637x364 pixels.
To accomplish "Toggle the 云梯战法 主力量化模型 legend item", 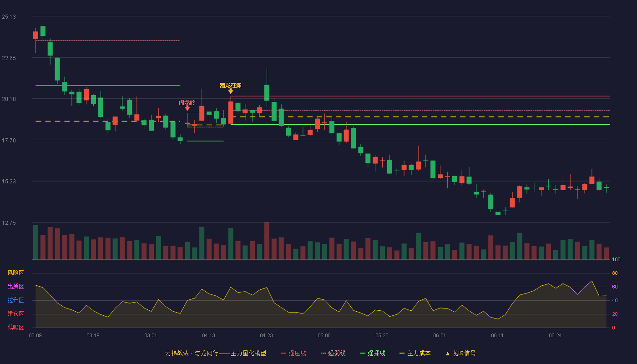I will click(x=215, y=353).
